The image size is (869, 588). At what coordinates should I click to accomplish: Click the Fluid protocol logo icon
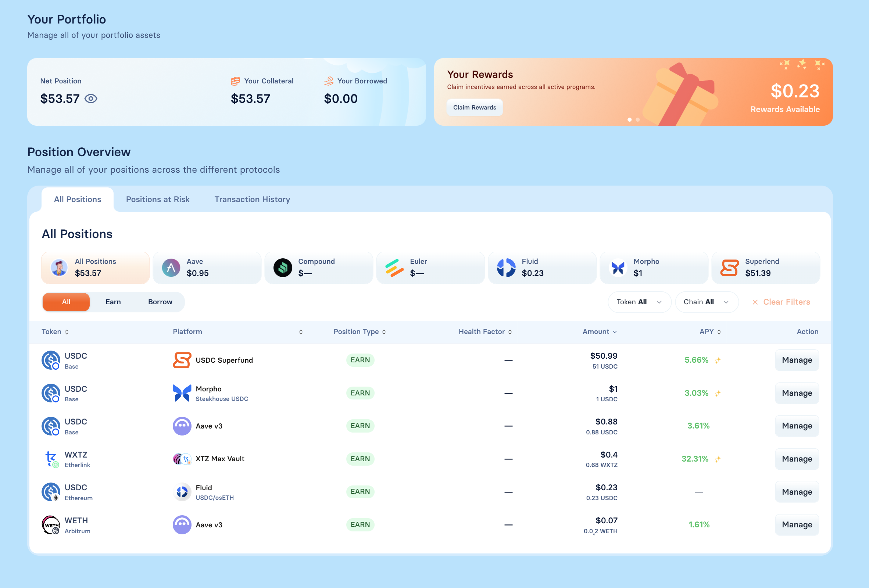click(506, 268)
